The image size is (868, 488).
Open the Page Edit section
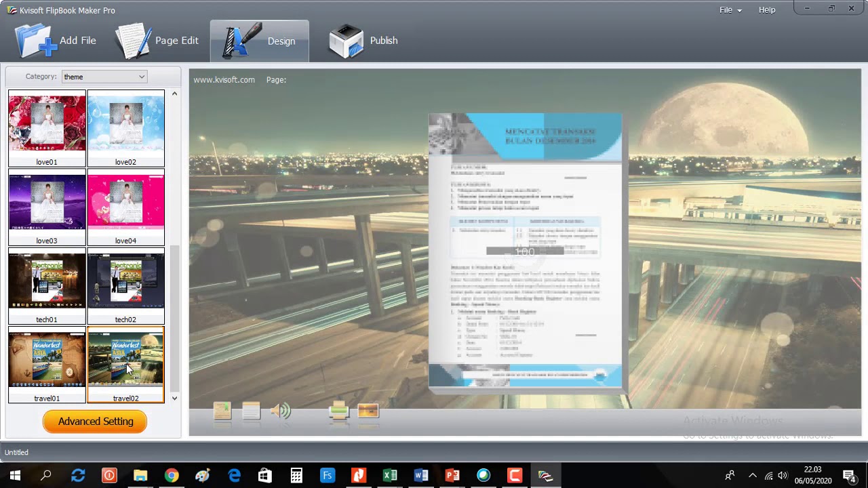[157, 41]
